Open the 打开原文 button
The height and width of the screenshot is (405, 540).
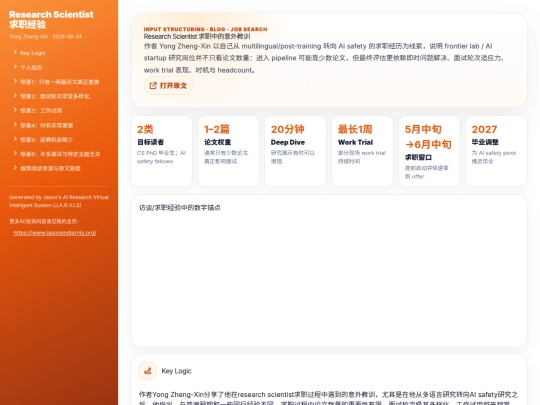[x=168, y=85]
